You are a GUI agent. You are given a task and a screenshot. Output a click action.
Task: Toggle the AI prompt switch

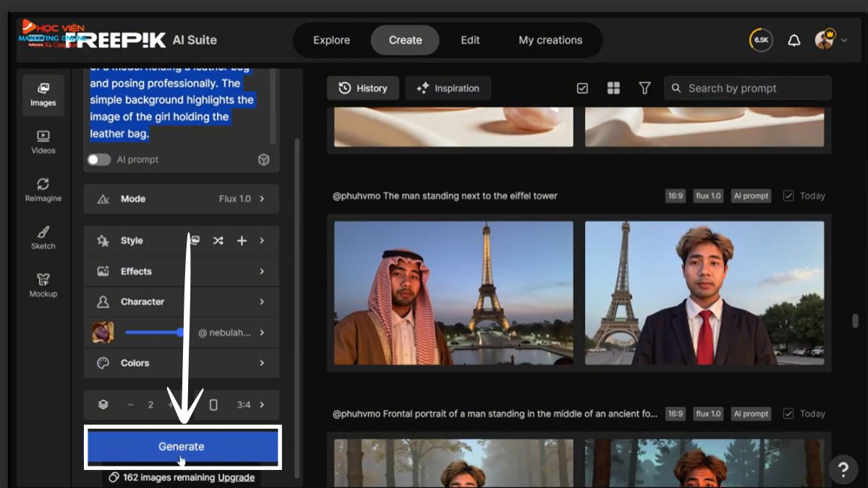pos(99,160)
